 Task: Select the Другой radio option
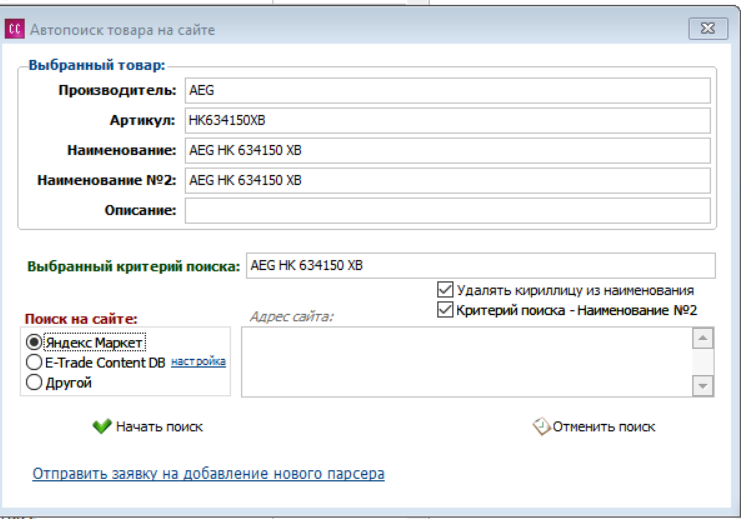point(34,382)
